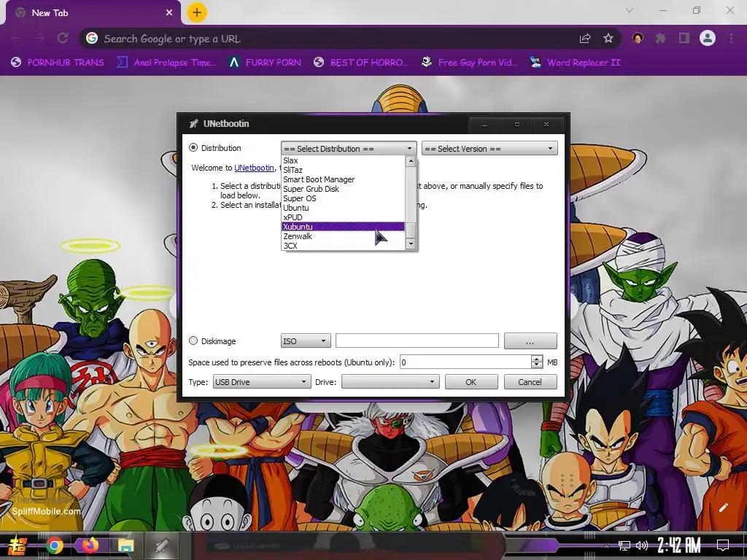Open File Explorer from the taskbar
747x560 pixels.
point(125,545)
